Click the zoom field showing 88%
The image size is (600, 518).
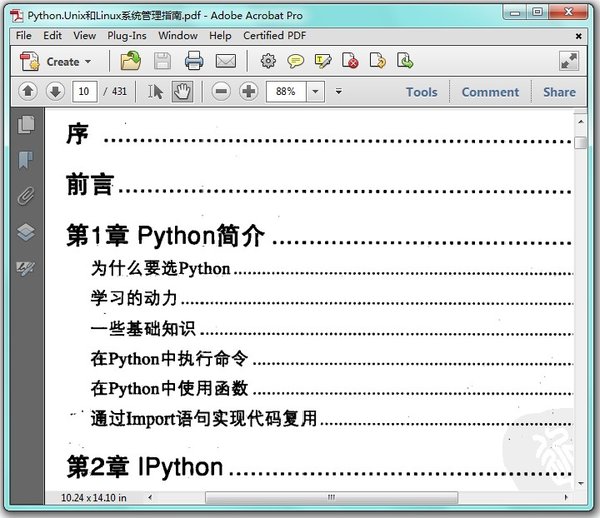[x=286, y=91]
